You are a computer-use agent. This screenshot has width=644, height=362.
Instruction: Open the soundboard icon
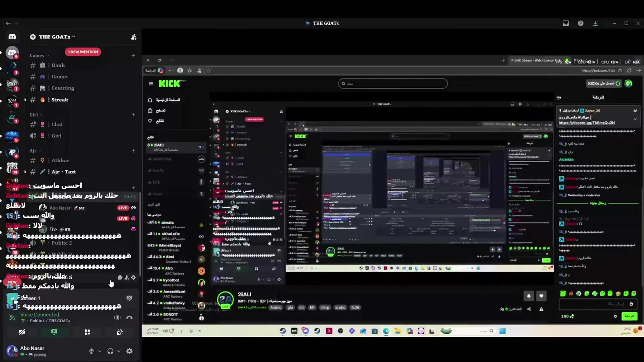[x=120, y=332]
